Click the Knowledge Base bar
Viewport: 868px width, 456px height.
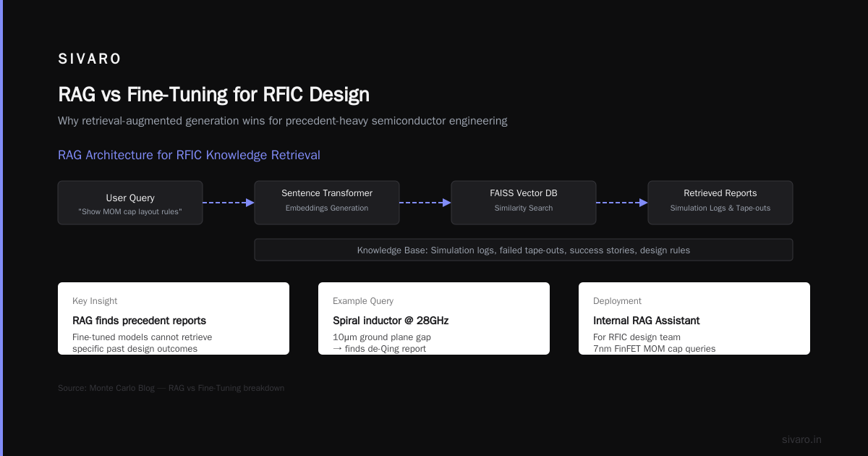click(524, 250)
